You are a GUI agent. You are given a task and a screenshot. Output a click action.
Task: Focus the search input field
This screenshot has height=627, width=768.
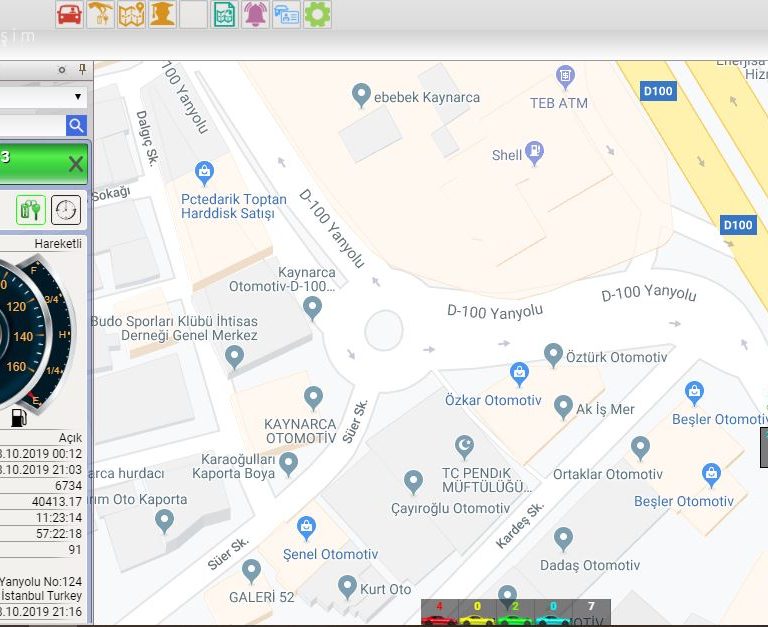(32, 126)
